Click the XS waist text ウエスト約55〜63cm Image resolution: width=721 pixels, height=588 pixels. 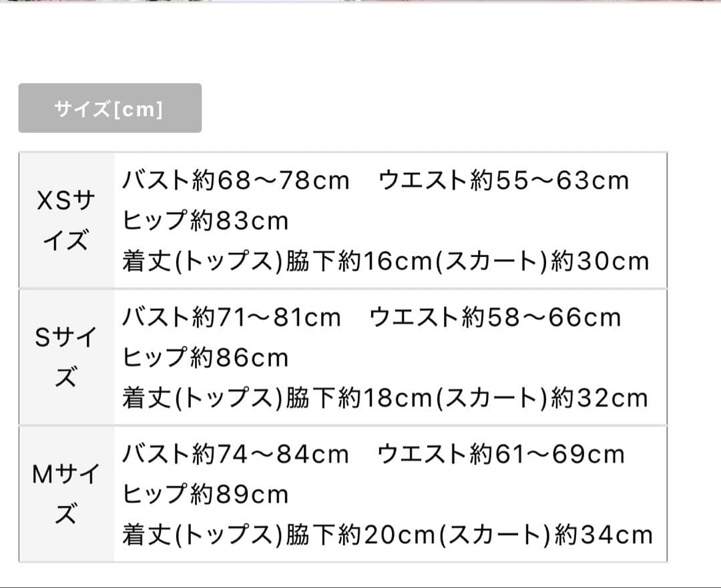click(503, 180)
